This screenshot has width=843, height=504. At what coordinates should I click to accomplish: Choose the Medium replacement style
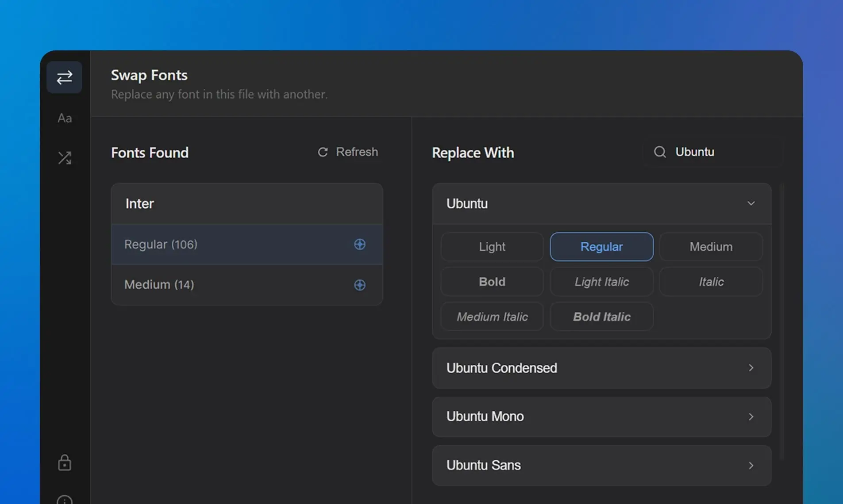coord(711,247)
